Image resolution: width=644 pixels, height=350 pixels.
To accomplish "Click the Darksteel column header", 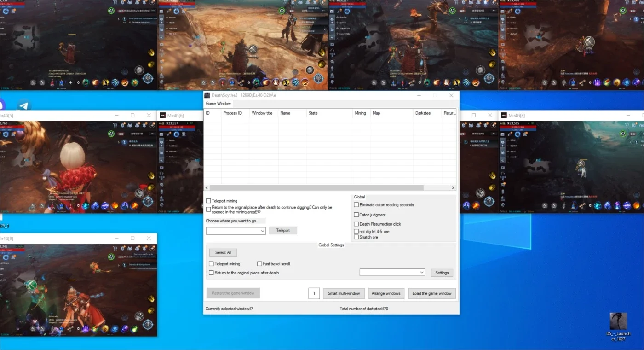I will [427, 113].
